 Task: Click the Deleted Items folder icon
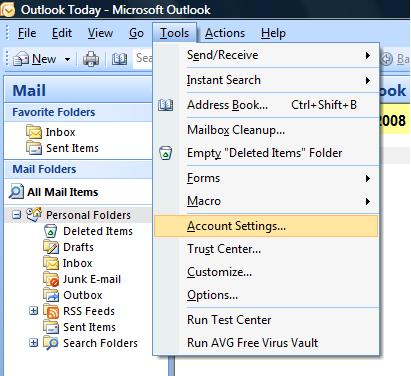pos(51,231)
